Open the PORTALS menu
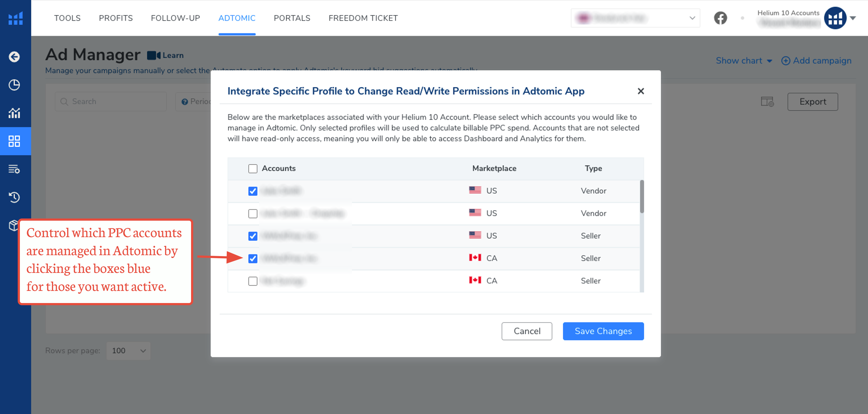 click(x=292, y=18)
